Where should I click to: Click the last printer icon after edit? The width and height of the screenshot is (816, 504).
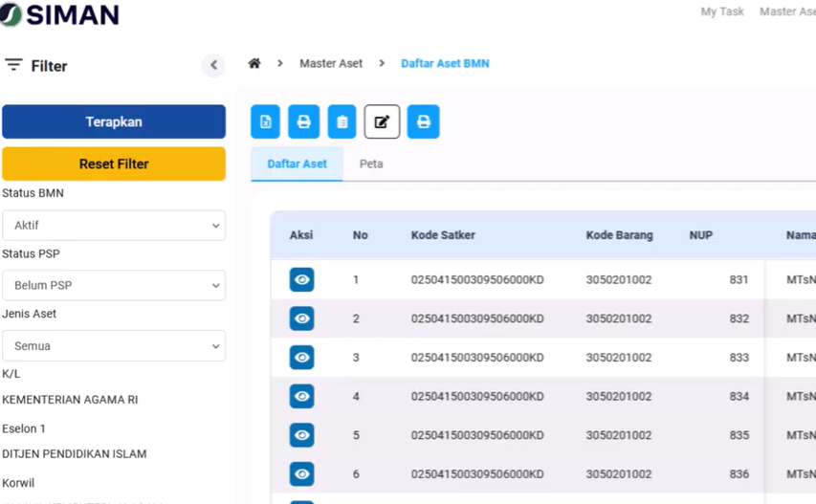click(x=423, y=121)
